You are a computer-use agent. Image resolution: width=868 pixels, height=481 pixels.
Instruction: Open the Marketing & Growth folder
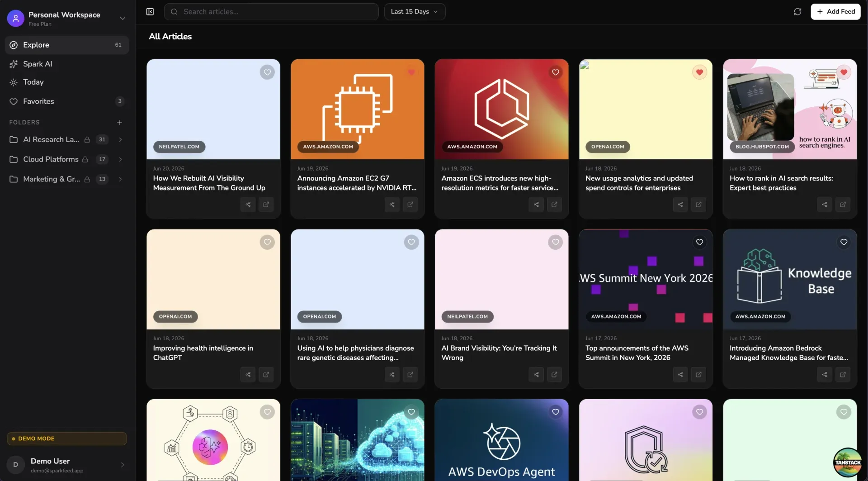click(x=52, y=180)
